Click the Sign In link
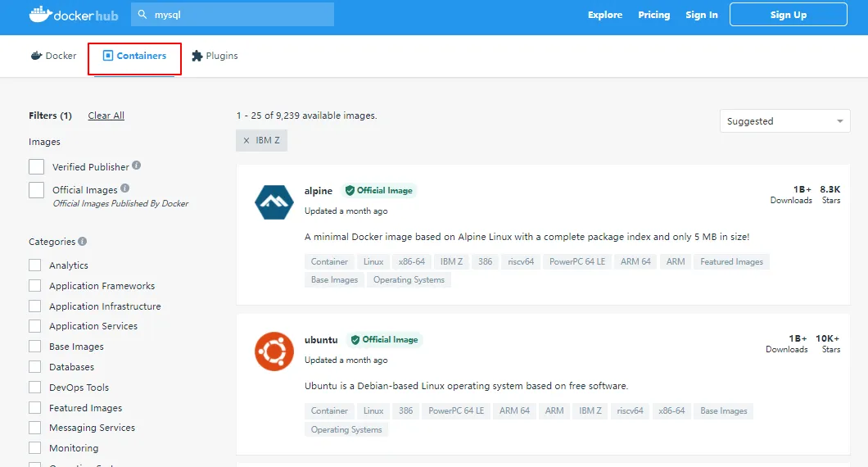This screenshot has width=868, height=467. coord(702,15)
